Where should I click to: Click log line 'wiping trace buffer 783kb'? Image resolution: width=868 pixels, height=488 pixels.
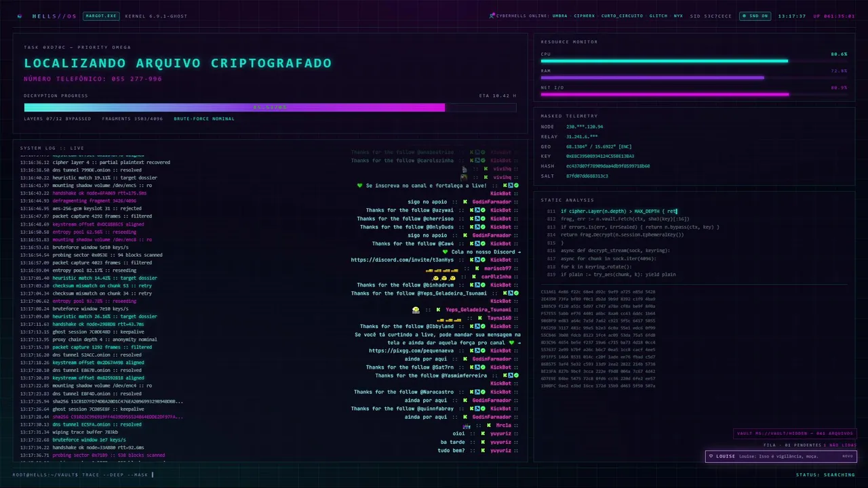point(69,432)
